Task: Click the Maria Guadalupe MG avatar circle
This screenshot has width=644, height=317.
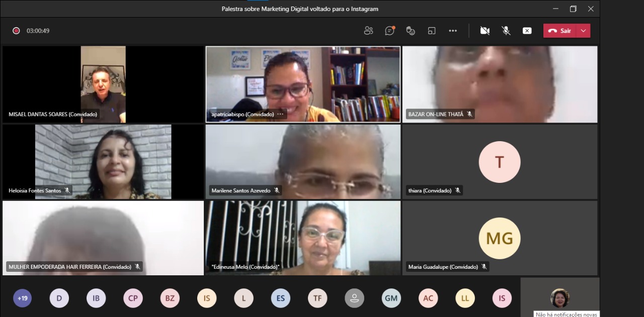Action: pos(499,238)
